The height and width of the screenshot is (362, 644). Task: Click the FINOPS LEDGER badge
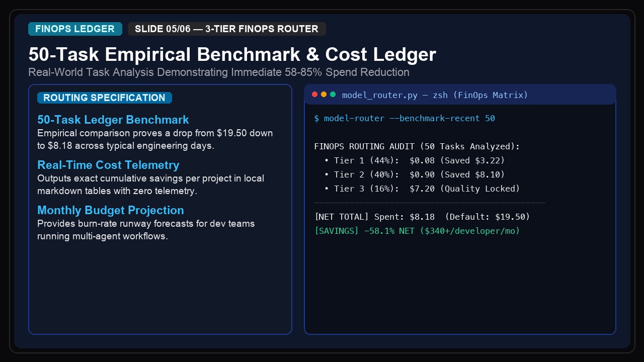75,29
